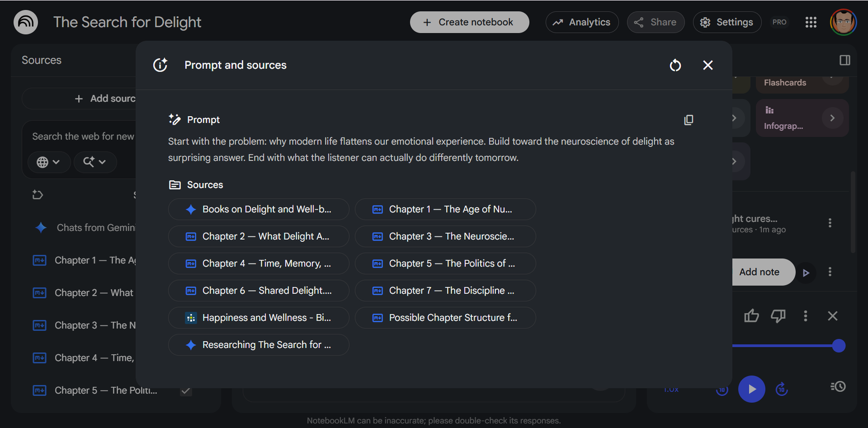Click the PRO badge

[780, 22]
